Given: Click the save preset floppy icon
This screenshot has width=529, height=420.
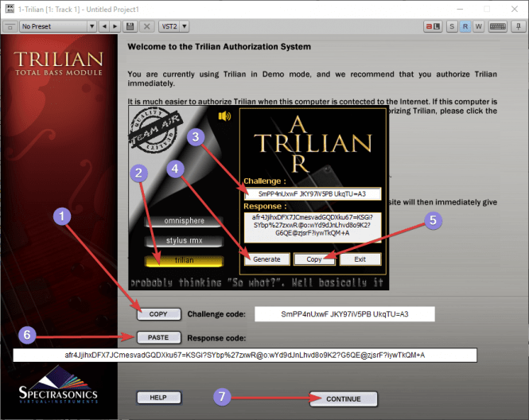Looking at the screenshot, I should 130,26.
